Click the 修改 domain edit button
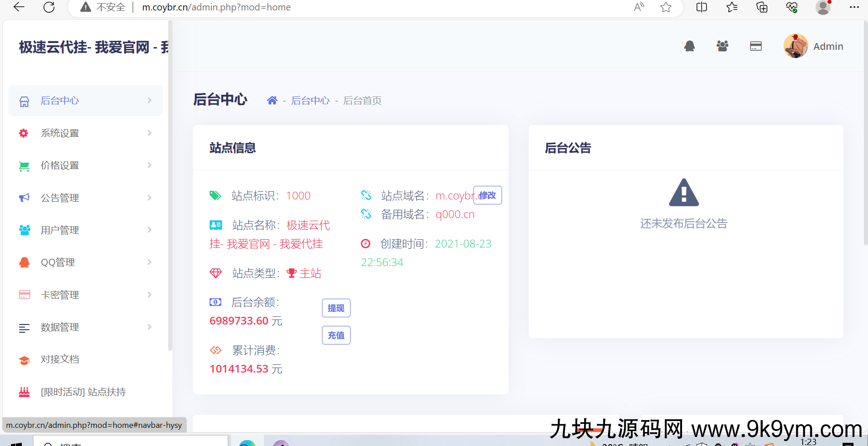 pos(487,195)
